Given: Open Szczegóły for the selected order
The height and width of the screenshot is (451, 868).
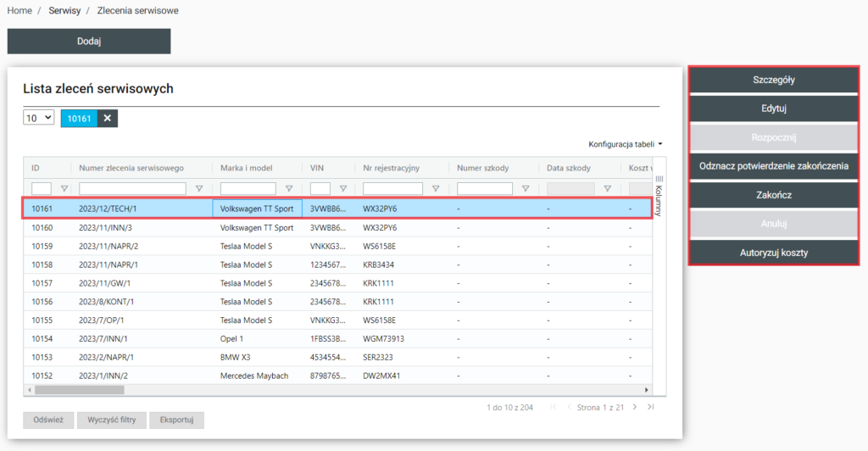Looking at the screenshot, I should point(773,81).
